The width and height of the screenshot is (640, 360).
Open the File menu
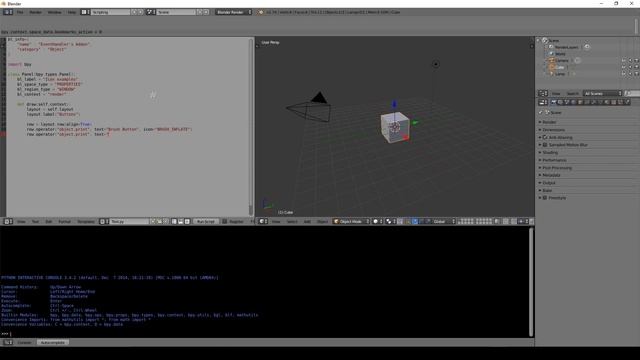click(x=20, y=12)
